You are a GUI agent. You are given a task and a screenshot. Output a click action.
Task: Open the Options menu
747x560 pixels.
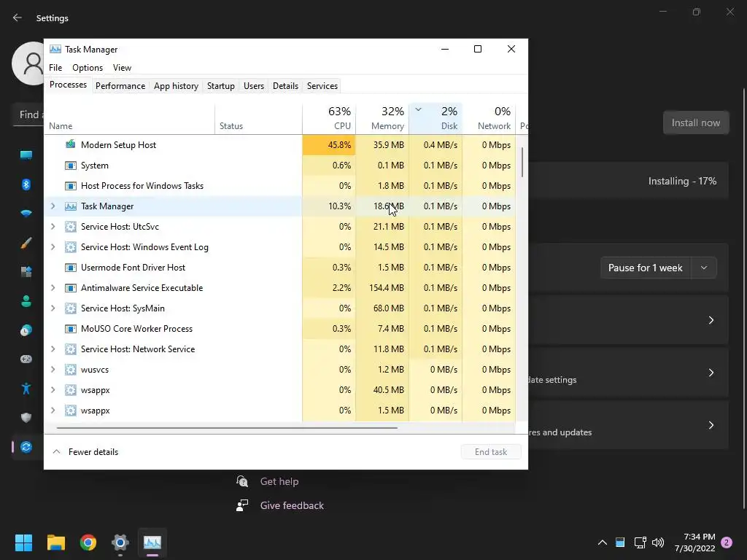(88, 68)
